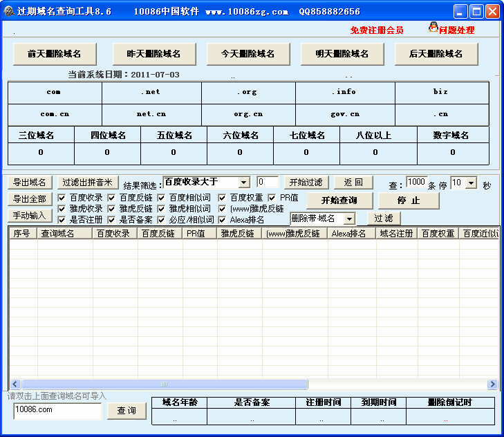Select the .org domain cell
This screenshot has width=504, height=437.
(x=248, y=93)
